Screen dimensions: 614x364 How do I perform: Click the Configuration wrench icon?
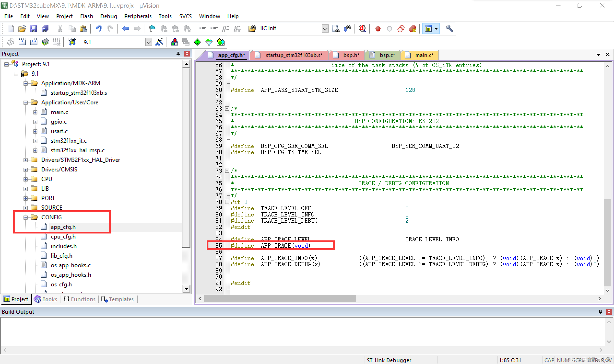[449, 29]
